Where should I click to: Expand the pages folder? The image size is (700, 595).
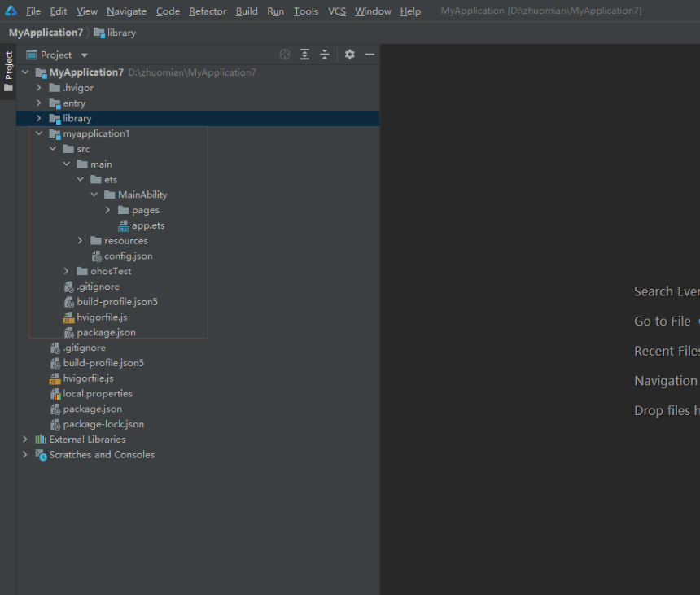[x=107, y=210]
